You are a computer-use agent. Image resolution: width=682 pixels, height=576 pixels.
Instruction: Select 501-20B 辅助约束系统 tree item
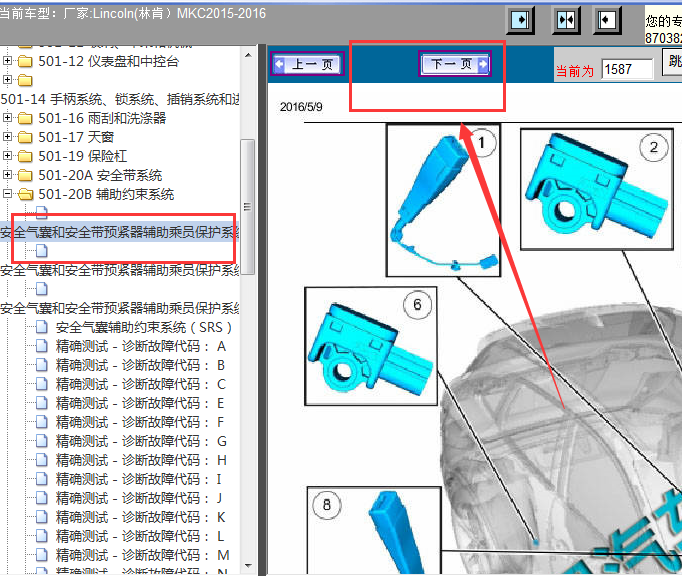coord(106,194)
